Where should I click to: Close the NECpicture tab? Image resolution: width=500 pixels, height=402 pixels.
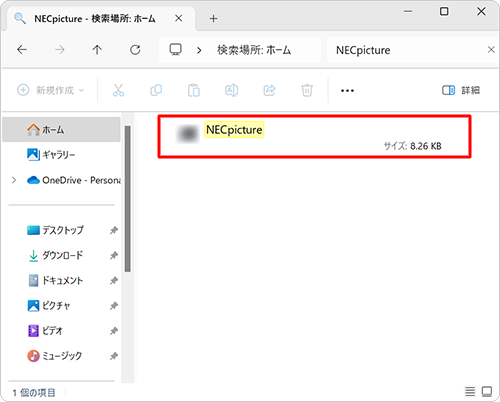(179, 18)
